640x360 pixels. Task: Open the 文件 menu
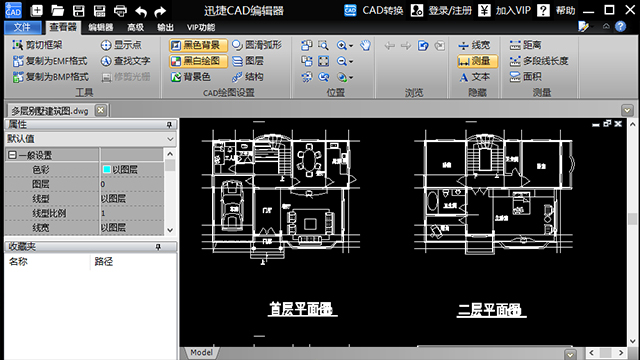pos(22,27)
